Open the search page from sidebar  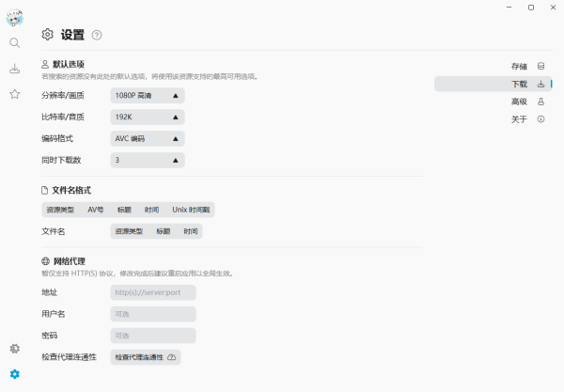click(x=15, y=43)
